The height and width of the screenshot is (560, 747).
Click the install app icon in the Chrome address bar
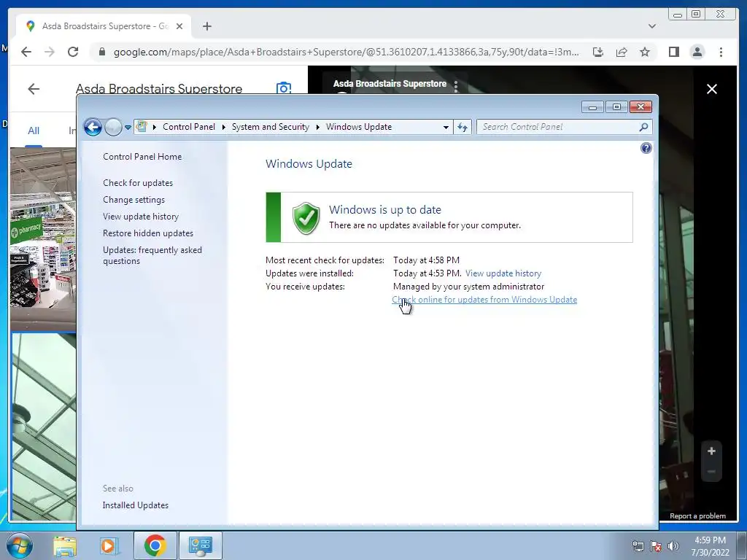(598, 52)
